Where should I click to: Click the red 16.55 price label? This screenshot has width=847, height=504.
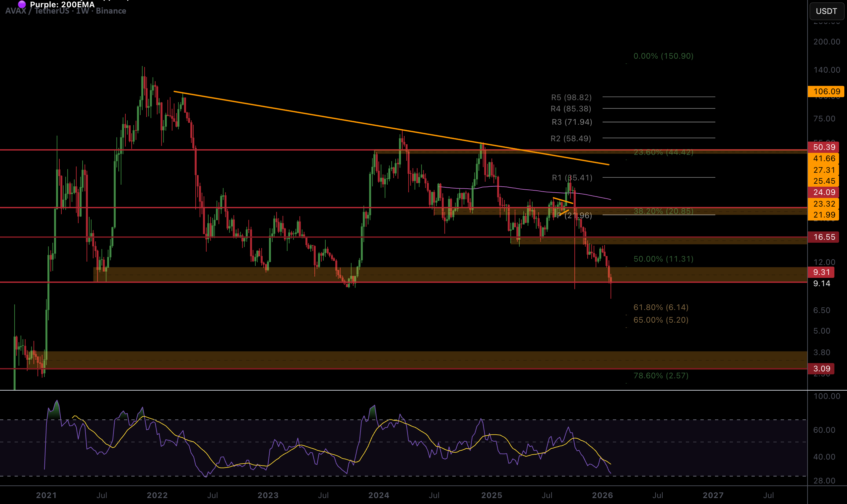[824, 237]
